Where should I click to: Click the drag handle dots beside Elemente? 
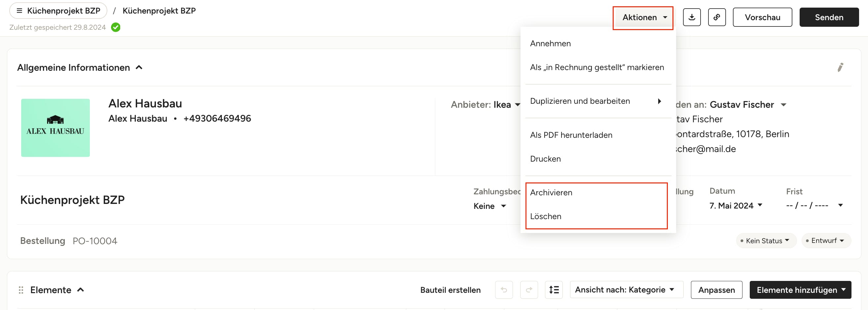point(21,290)
